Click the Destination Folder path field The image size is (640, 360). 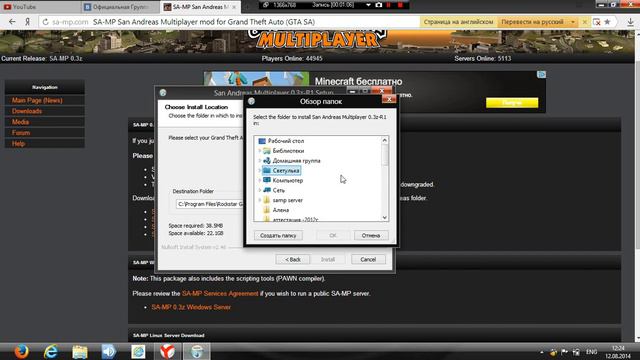210,204
